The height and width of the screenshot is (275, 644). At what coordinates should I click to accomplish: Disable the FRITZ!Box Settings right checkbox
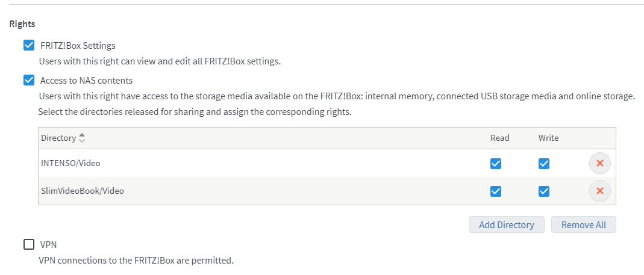(28, 45)
